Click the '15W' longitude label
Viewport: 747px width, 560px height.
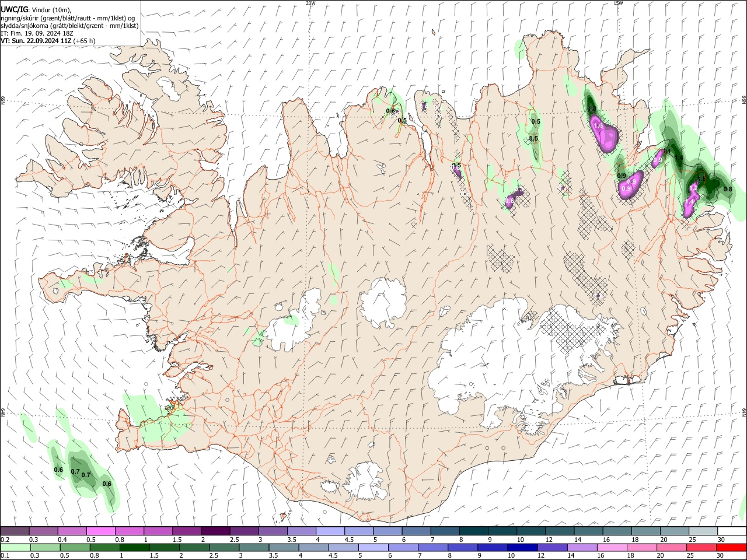(618, 3)
